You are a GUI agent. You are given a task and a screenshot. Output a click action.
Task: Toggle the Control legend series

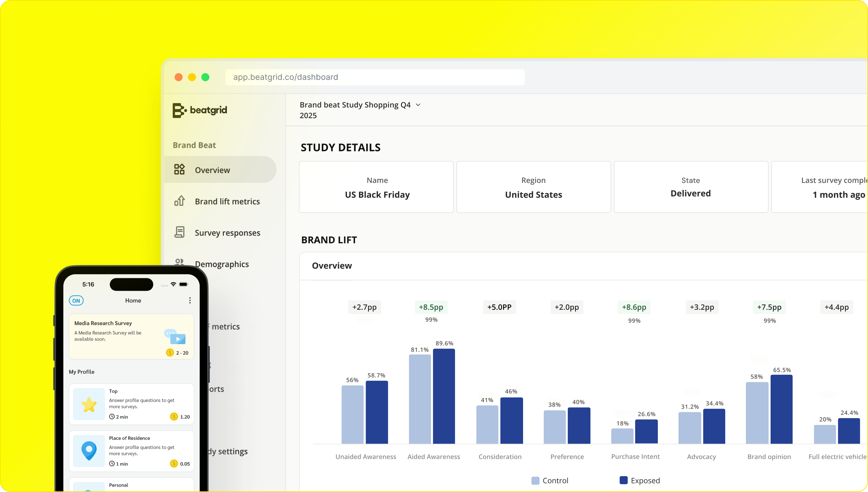point(550,481)
